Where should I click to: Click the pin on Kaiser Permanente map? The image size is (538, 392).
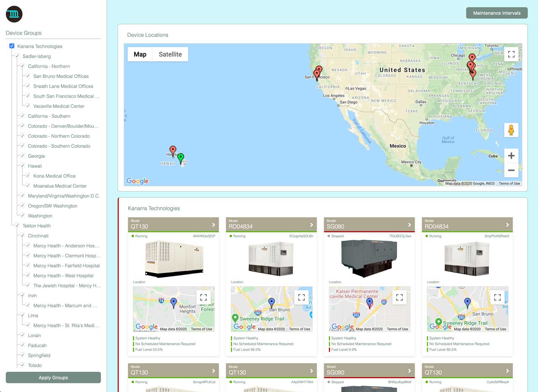369,303
